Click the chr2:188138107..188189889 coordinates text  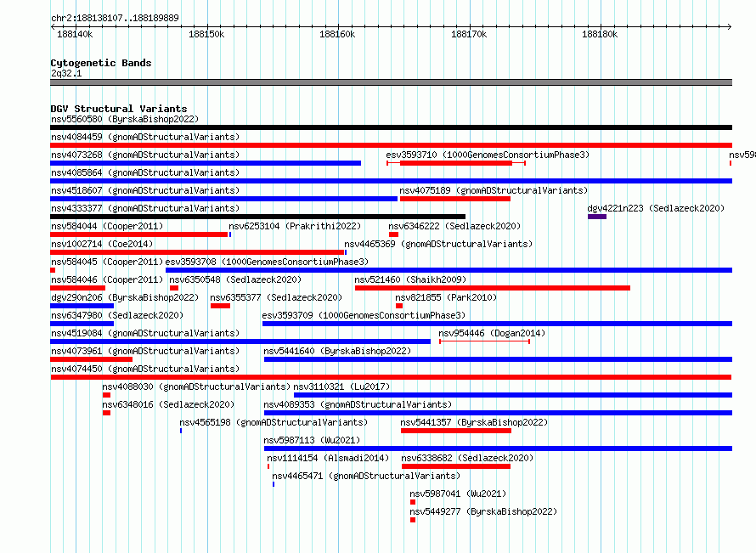(115, 18)
